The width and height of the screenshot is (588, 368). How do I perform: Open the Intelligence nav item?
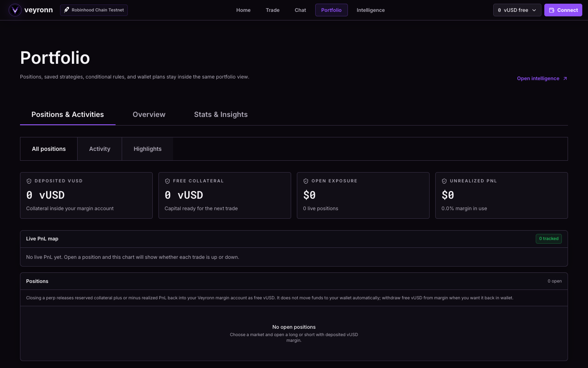(371, 10)
